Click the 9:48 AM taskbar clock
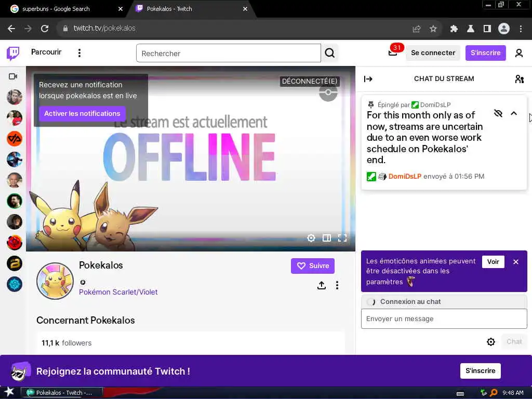 tap(513, 393)
